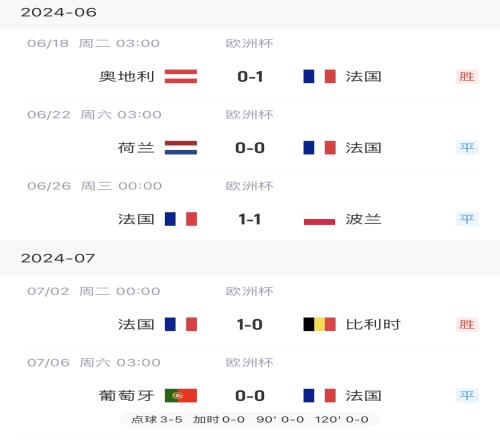Click the Netherlands flag icon
The image size is (500, 440).
(x=181, y=148)
